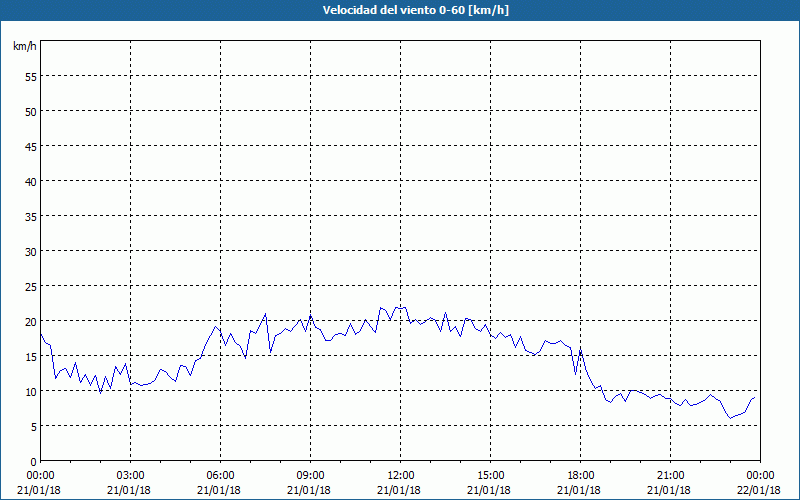The image size is (800, 500).
Task: Click the 15:00 time axis label
Action: 490,476
